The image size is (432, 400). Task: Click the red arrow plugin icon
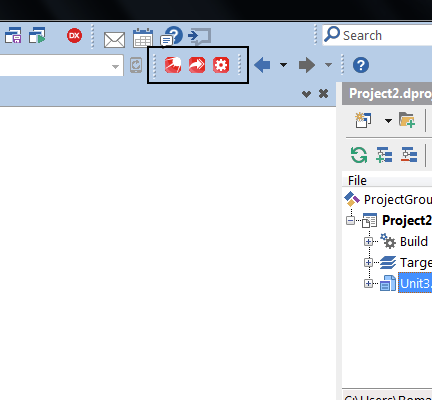click(x=197, y=65)
